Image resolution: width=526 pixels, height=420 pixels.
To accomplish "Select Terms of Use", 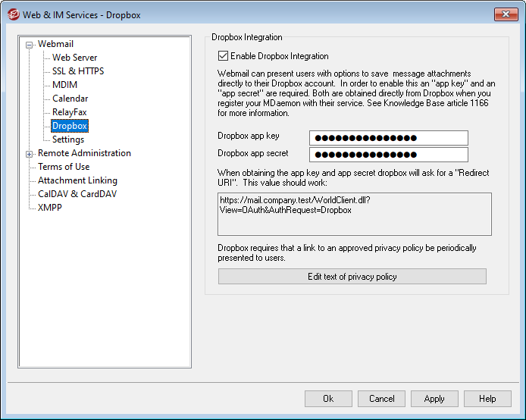I will coord(64,167).
